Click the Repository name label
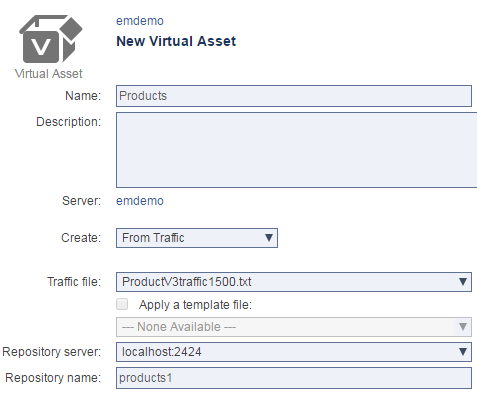 (x=53, y=378)
